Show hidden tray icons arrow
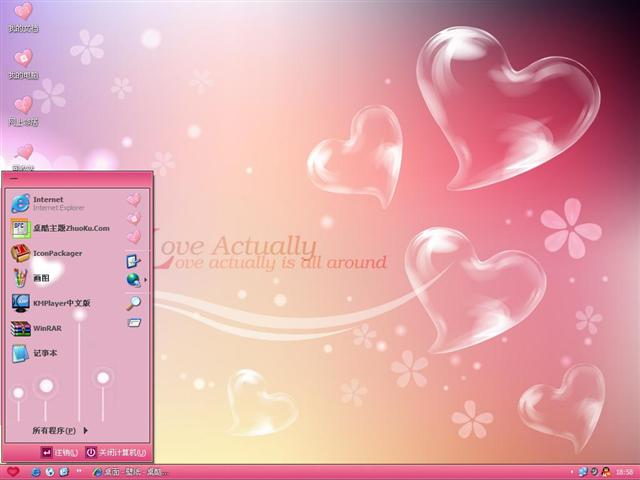This screenshot has height=480, width=640. (572, 472)
